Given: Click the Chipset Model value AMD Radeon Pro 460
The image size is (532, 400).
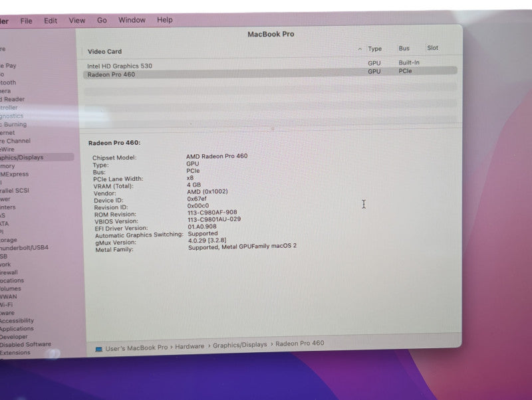Looking at the screenshot, I should 217,156.
